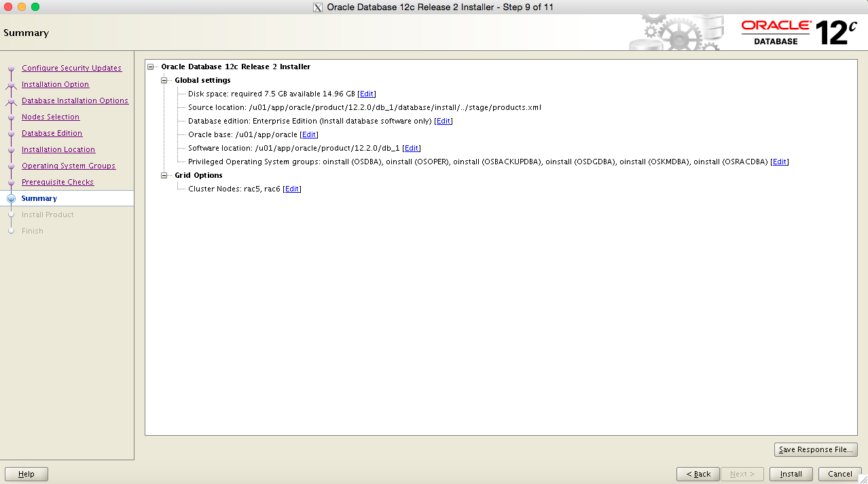
Task: Click the X11 icon in the title bar
Action: pos(317,7)
